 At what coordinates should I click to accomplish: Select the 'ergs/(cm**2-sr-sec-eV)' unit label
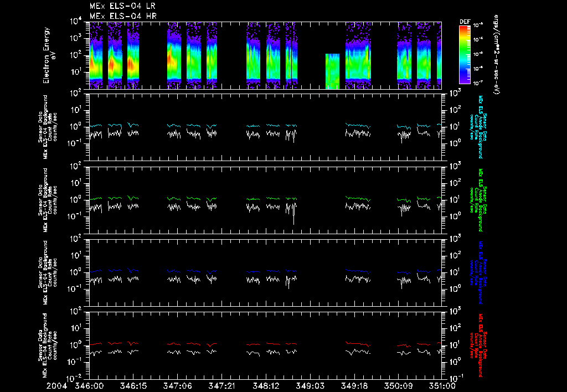coord(496,55)
